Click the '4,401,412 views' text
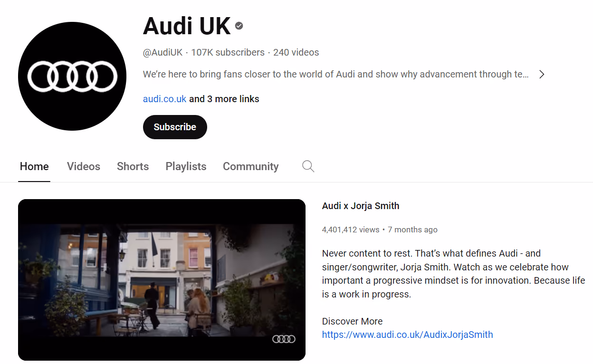This screenshot has width=593, height=364. pyautogui.click(x=351, y=230)
